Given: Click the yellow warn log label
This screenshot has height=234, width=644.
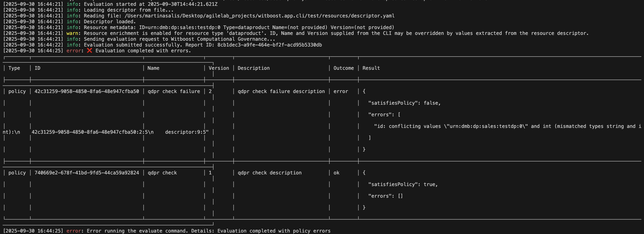Looking at the screenshot, I should tap(72, 33).
